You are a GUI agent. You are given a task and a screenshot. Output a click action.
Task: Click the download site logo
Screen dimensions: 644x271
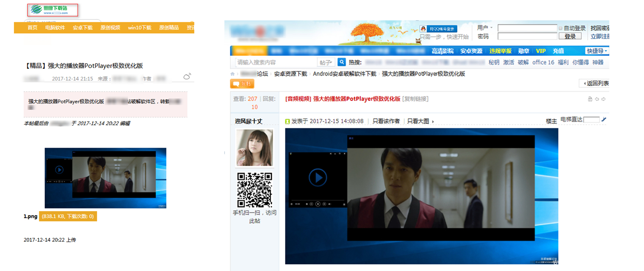pyautogui.click(x=53, y=10)
